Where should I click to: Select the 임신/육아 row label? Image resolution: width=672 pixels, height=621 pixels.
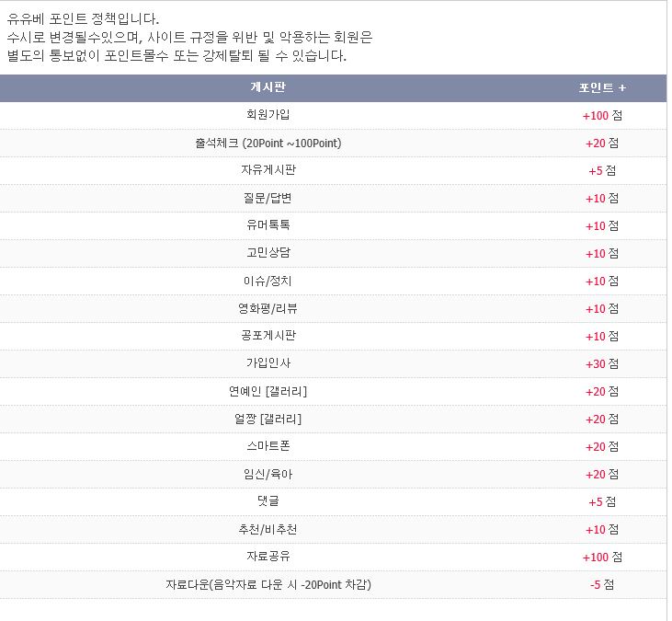coord(268,474)
